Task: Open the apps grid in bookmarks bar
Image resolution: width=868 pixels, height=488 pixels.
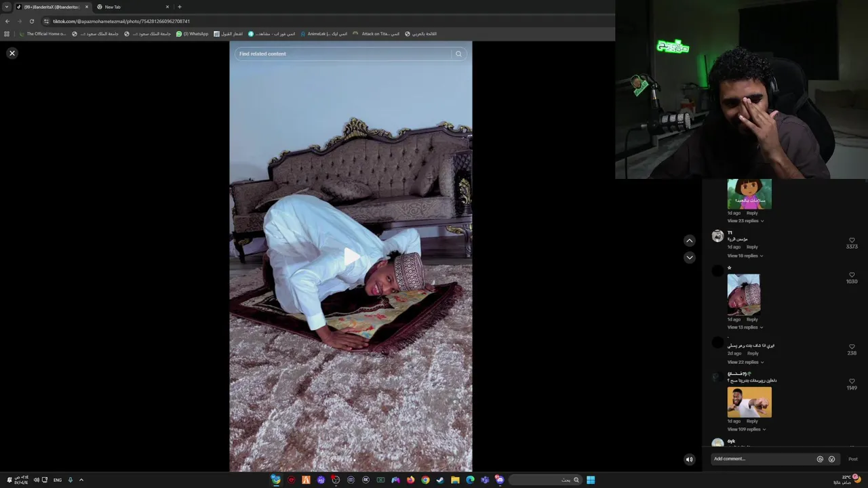Action: point(7,34)
